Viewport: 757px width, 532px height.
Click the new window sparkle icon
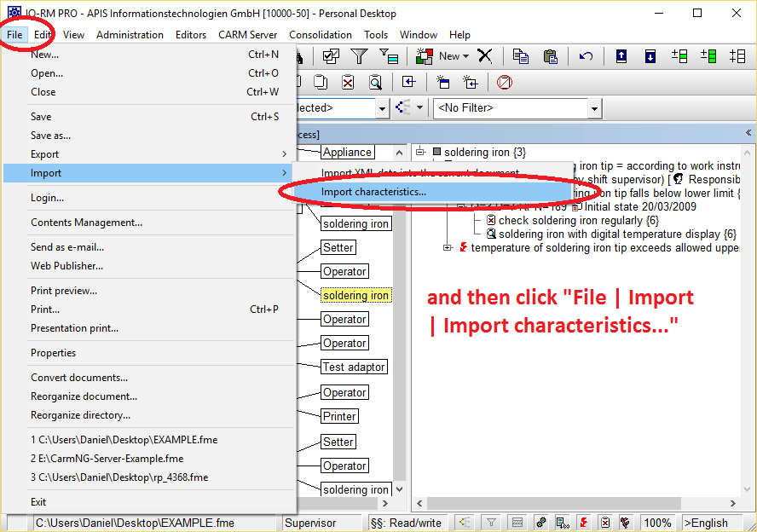click(x=442, y=82)
